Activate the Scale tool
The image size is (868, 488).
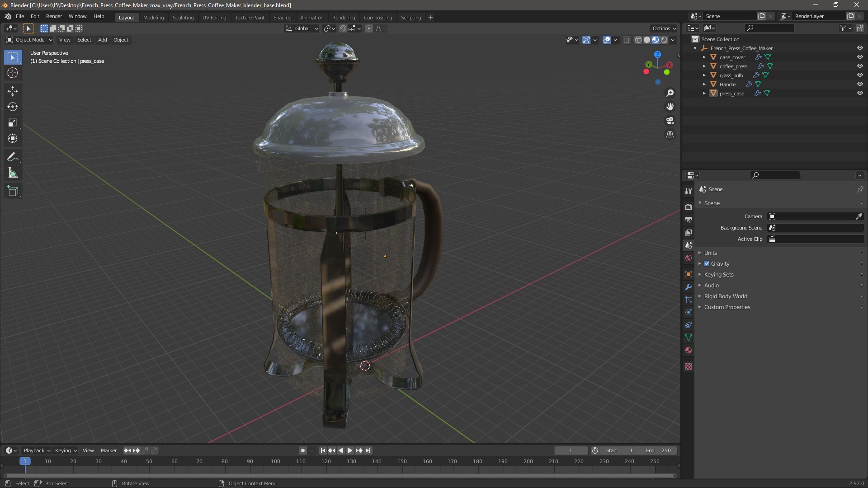(x=13, y=123)
